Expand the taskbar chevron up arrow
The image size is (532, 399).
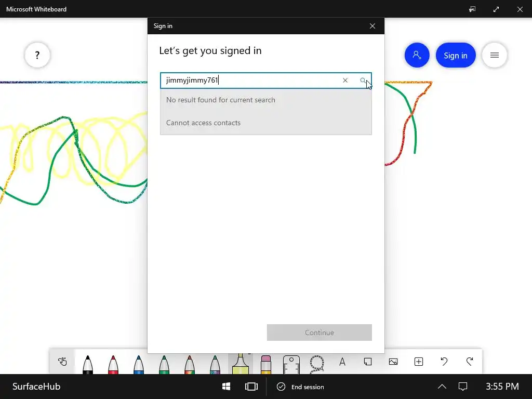(442, 387)
